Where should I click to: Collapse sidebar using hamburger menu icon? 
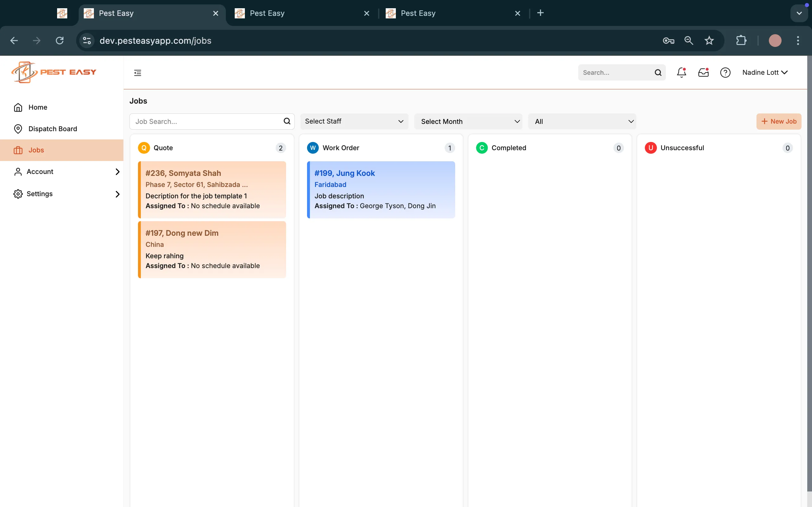click(x=138, y=73)
